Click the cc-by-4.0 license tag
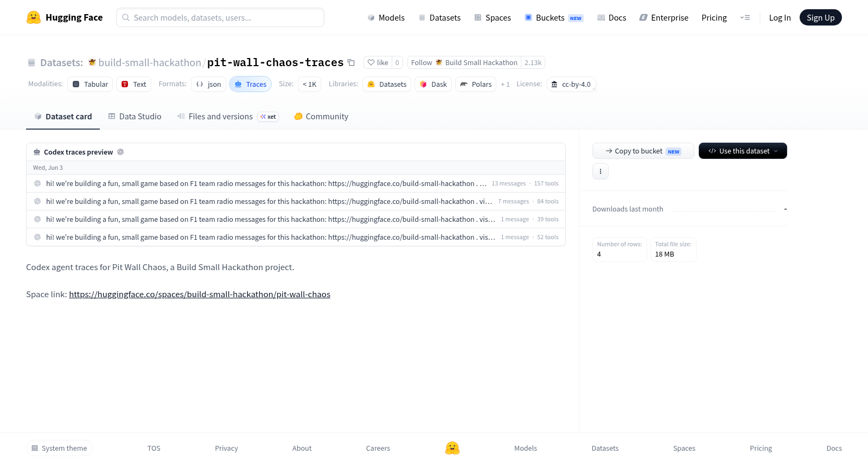Viewport: 868px width, 467px height. click(x=571, y=84)
